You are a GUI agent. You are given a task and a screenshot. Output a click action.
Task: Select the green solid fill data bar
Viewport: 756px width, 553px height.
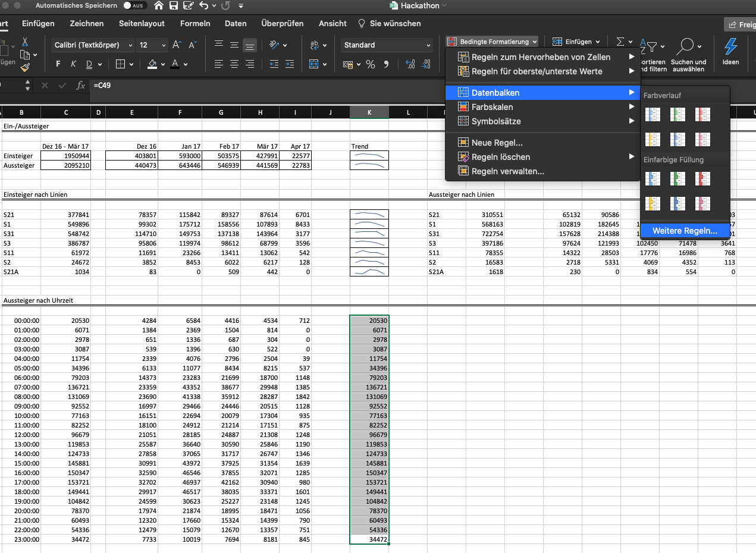(677, 178)
